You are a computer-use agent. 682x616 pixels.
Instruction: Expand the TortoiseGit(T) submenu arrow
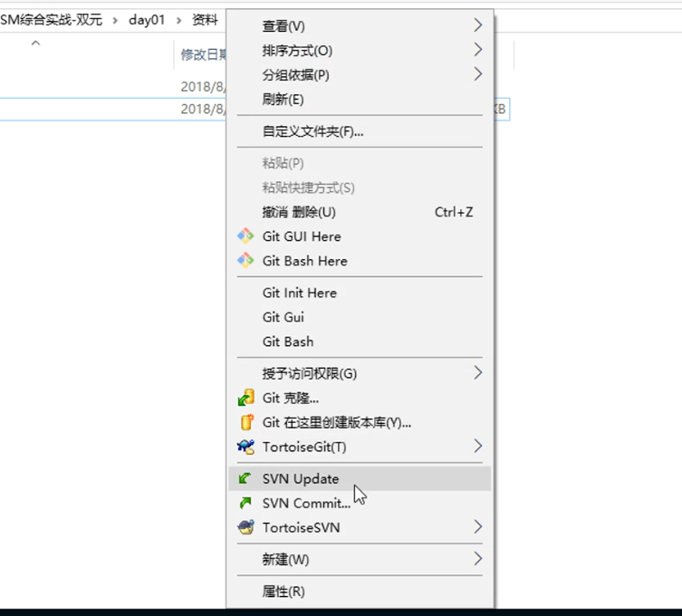[x=477, y=446]
